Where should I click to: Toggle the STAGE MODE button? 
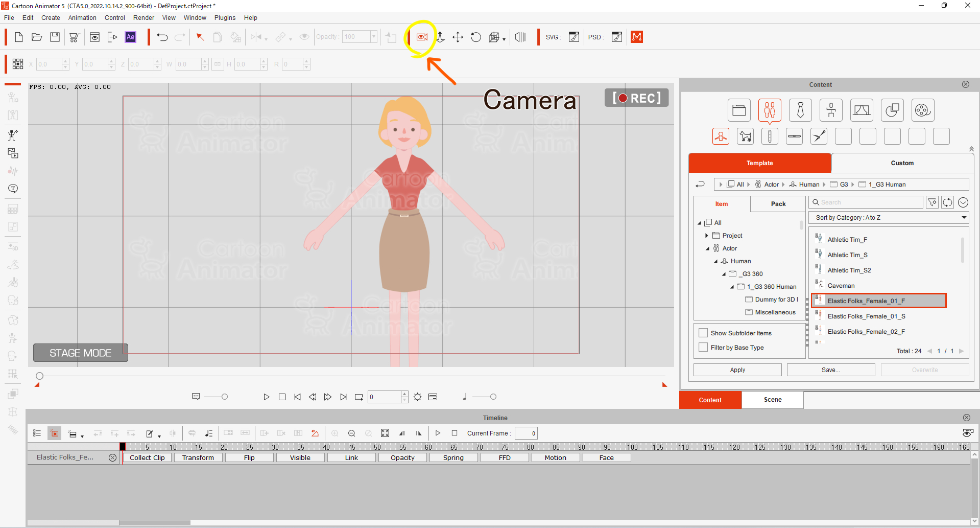point(81,353)
